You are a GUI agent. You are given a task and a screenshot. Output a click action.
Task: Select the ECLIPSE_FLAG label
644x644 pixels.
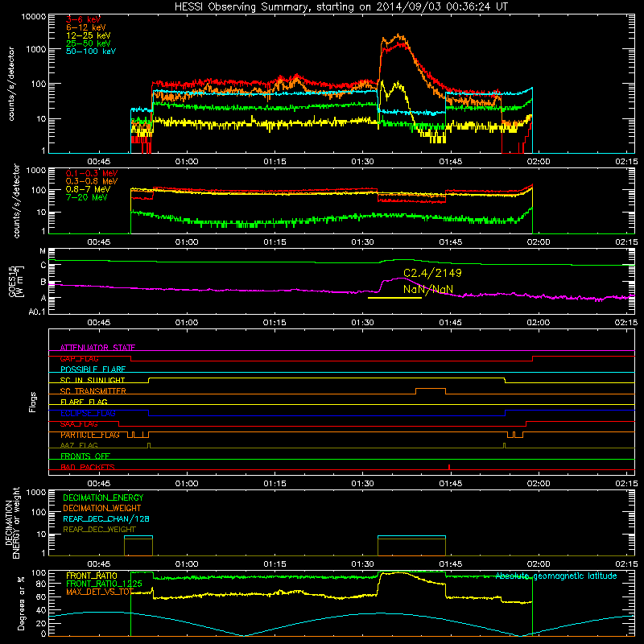88,413
